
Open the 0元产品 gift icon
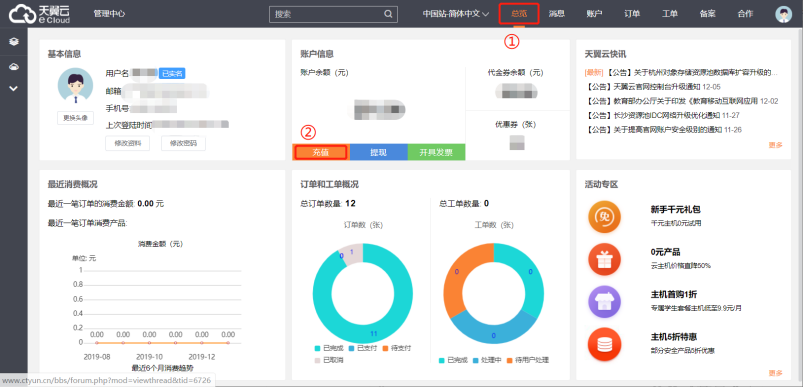click(605, 259)
